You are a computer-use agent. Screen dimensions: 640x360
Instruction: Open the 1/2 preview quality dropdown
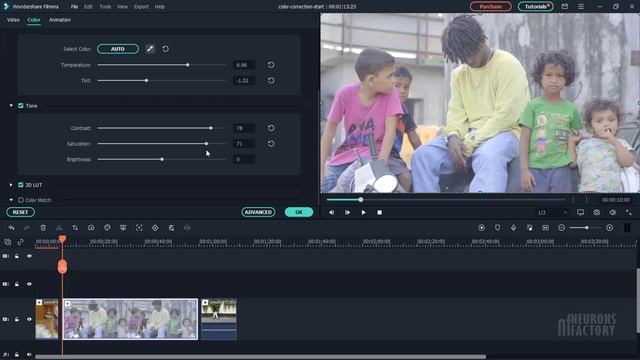click(552, 212)
